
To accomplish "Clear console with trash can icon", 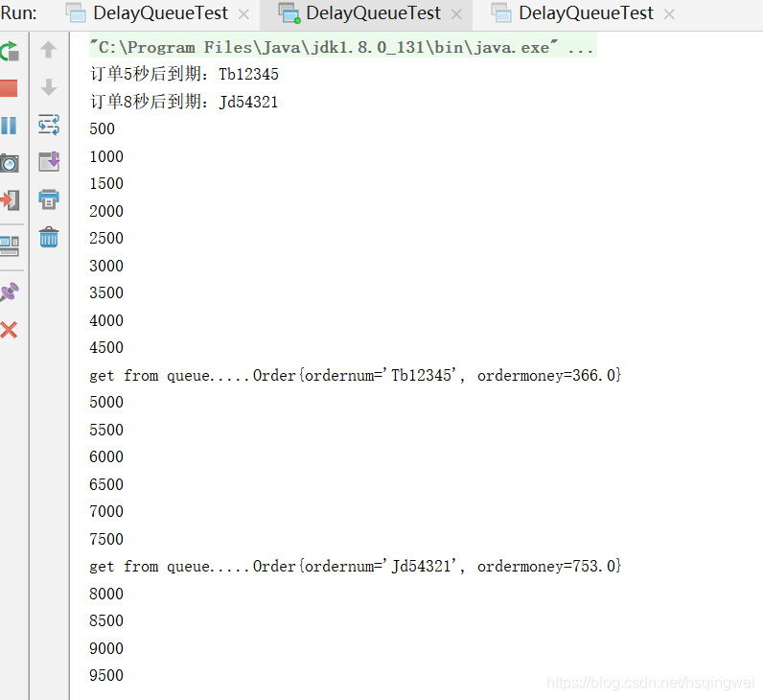I will (x=49, y=237).
